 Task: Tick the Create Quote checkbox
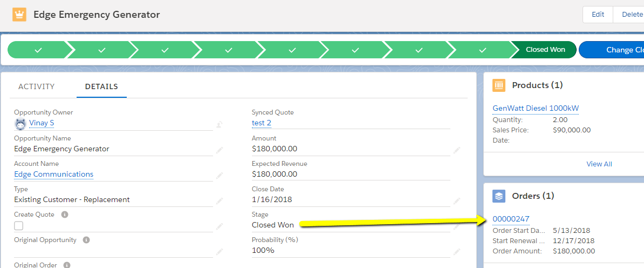(18, 226)
